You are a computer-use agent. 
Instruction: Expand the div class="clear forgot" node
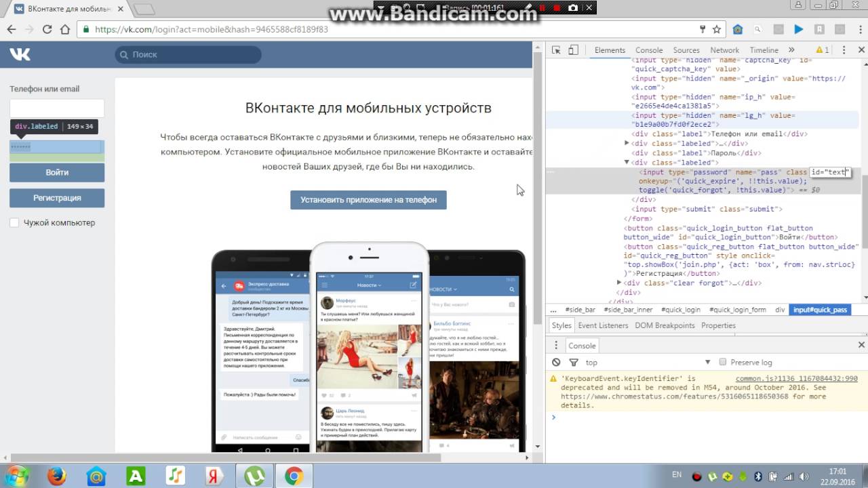pyautogui.click(x=619, y=283)
